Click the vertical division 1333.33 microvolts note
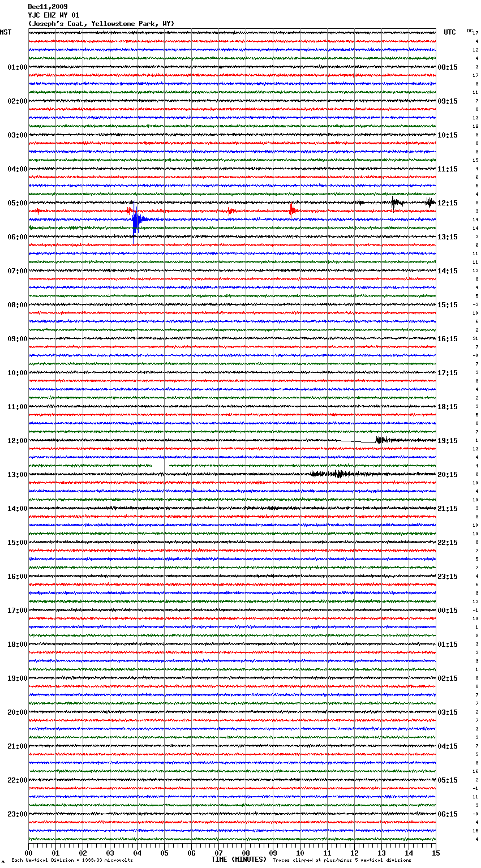Viewport: 481px width, 868px height. pyautogui.click(x=72, y=860)
